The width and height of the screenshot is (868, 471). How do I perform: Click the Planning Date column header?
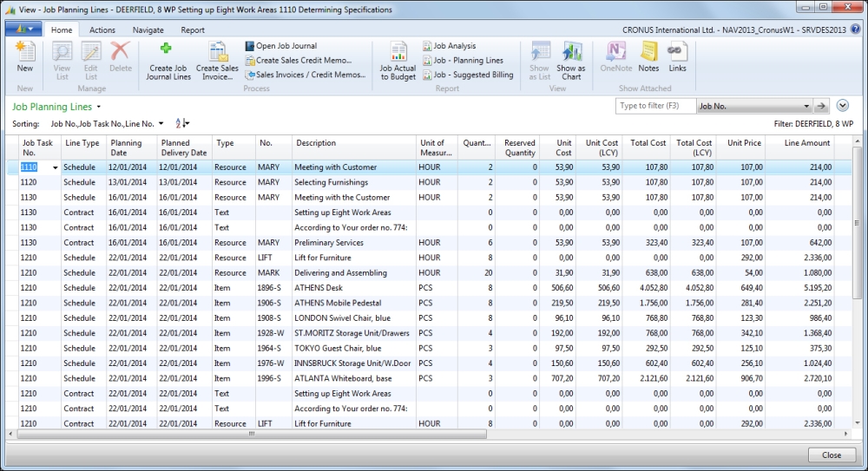[131, 147]
